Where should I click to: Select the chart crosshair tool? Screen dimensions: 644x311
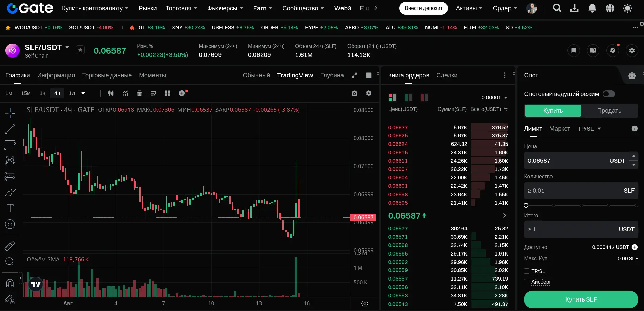(10, 113)
